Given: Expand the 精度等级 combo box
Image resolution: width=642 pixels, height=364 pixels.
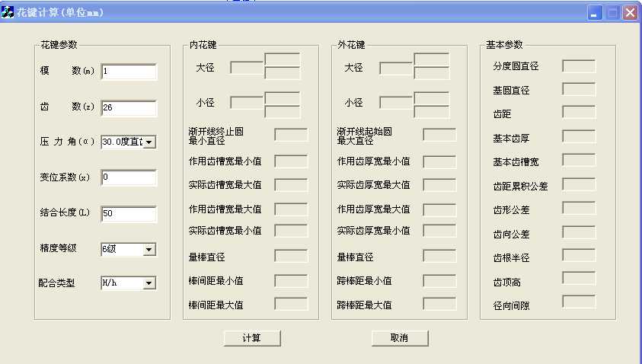Looking at the screenshot, I should point(149,249).
